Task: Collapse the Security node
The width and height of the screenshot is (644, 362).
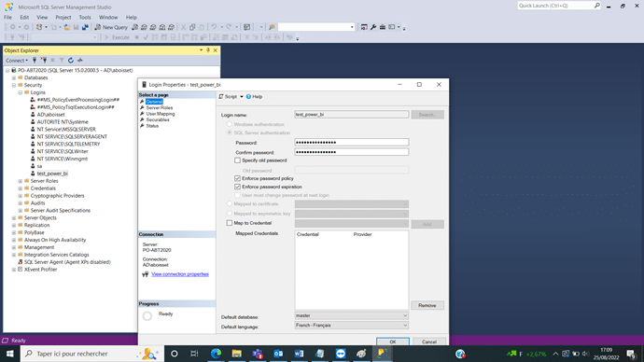Action: pos(14,85)
